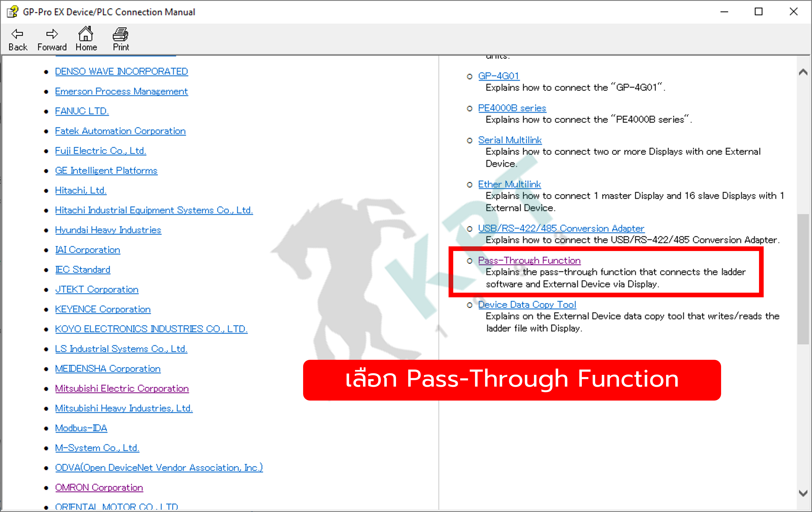The image size is (812, 512).
Task: Click the manual's title bar help icon
Action: [12, 12]
